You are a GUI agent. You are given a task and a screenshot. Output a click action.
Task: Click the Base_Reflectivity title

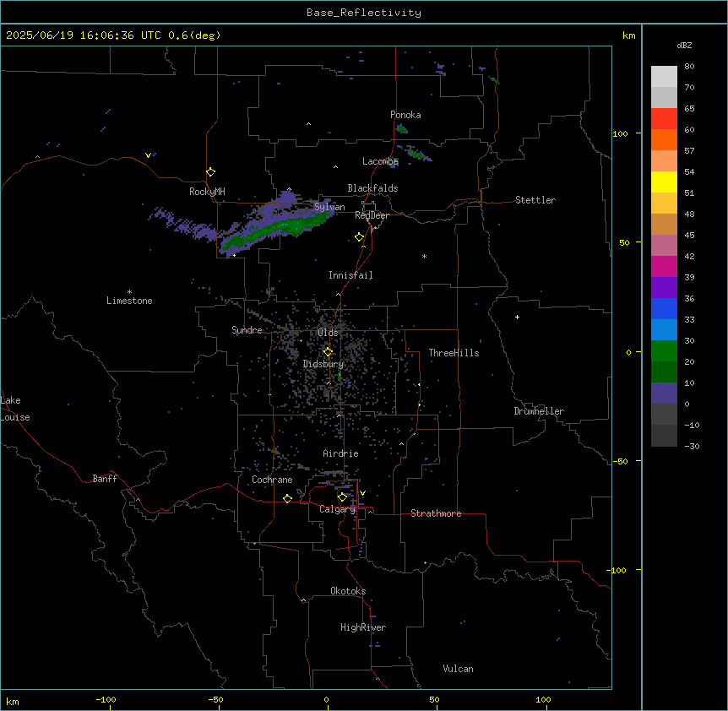[364, 13]
